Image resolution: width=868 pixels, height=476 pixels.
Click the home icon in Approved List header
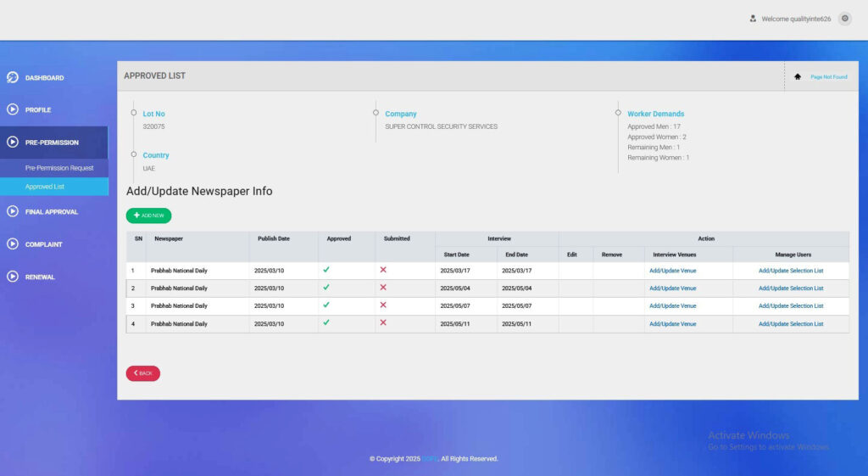click(798, 76)
